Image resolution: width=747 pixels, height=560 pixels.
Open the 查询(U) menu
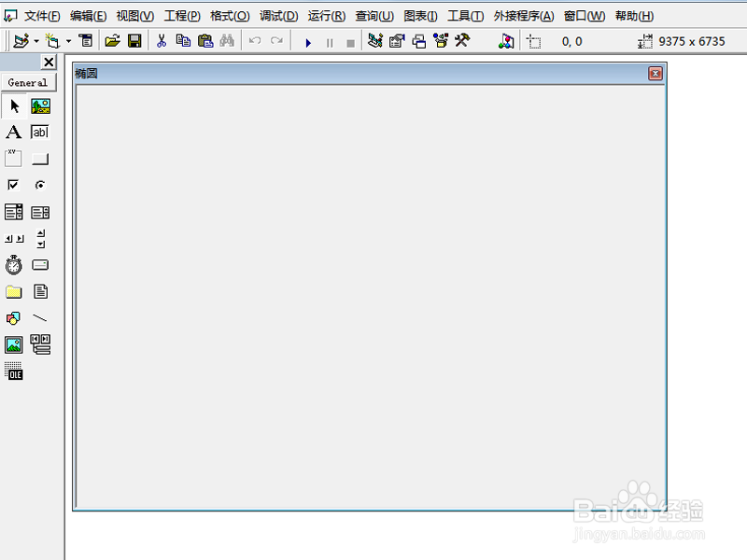click(374, 16)
